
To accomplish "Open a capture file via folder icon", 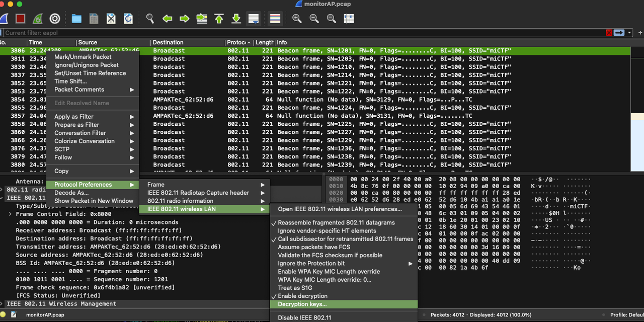I will 76,19.
